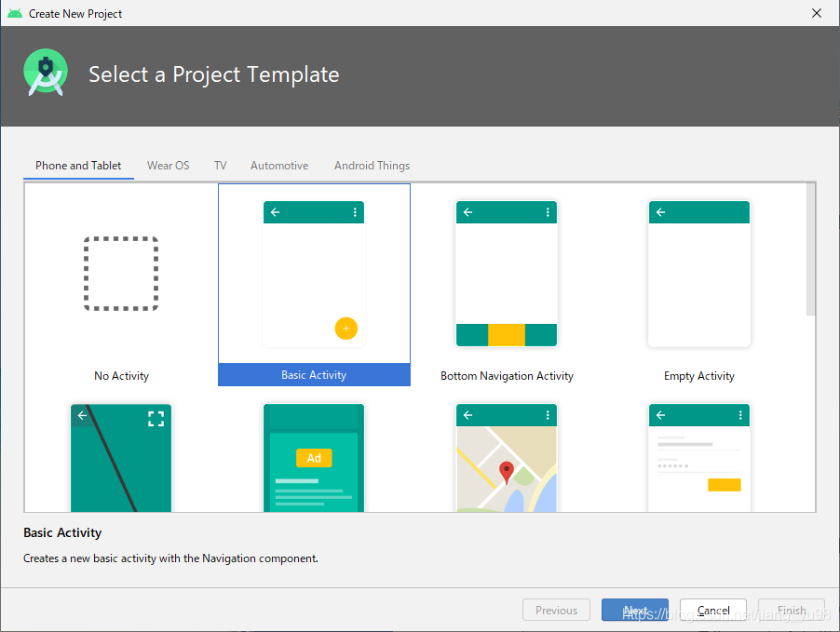Click the back arrow in Bottom Navigation preview
840x632 pixels.
(x=468, y=212)
